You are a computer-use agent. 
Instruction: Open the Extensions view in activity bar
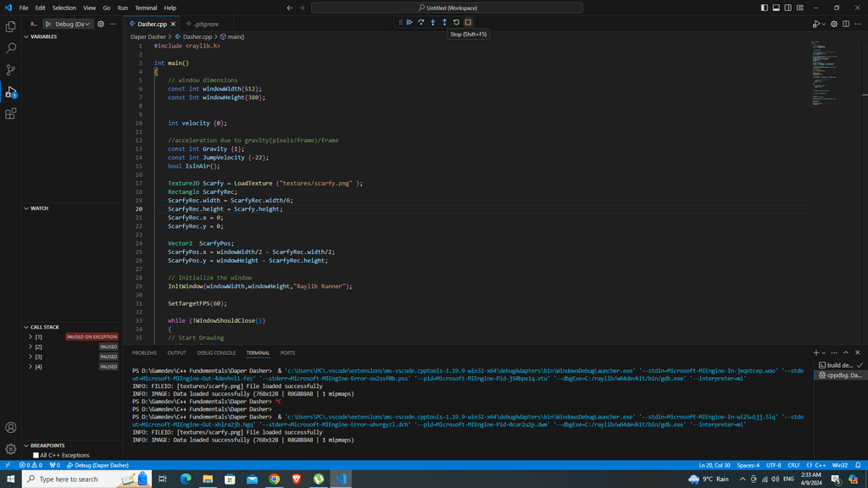point(11,114)
